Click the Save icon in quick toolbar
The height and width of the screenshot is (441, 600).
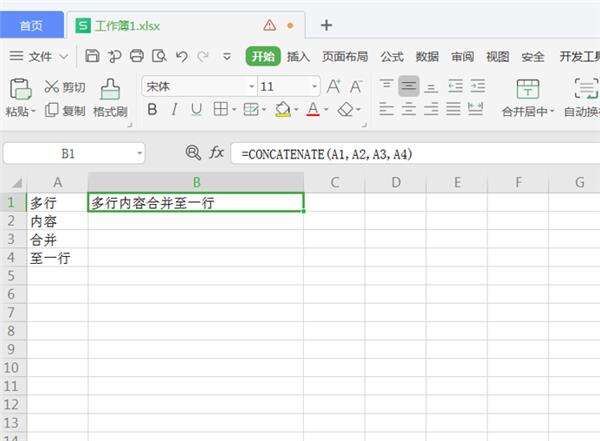point(92,56)
